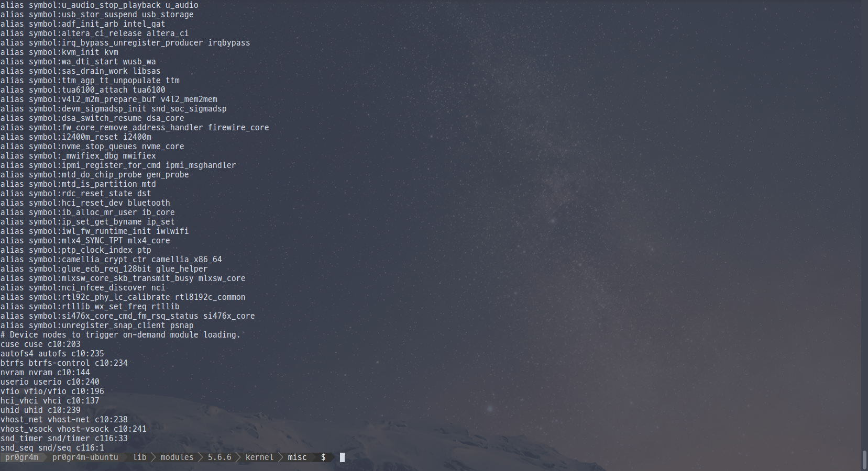Click the 5.6.6 path segment in the prompt
The height and width of the screenshot is (471, 868).
pyautogui.click(x=219, y=457)
